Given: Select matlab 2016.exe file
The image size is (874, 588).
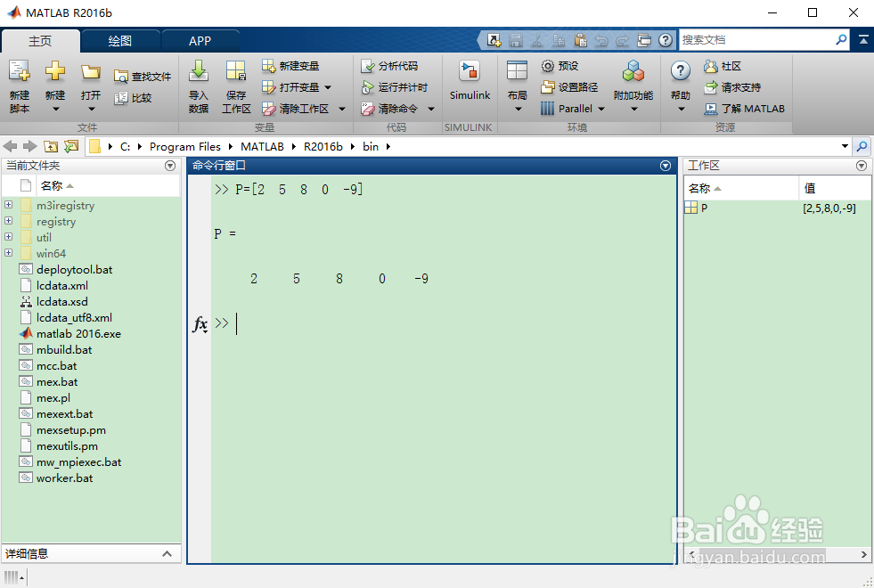Looking at the screenshot, I should (78, 334).
